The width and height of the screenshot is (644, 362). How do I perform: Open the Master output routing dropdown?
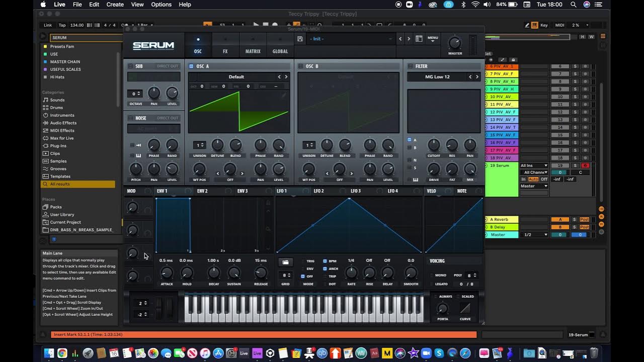point(534,186)
